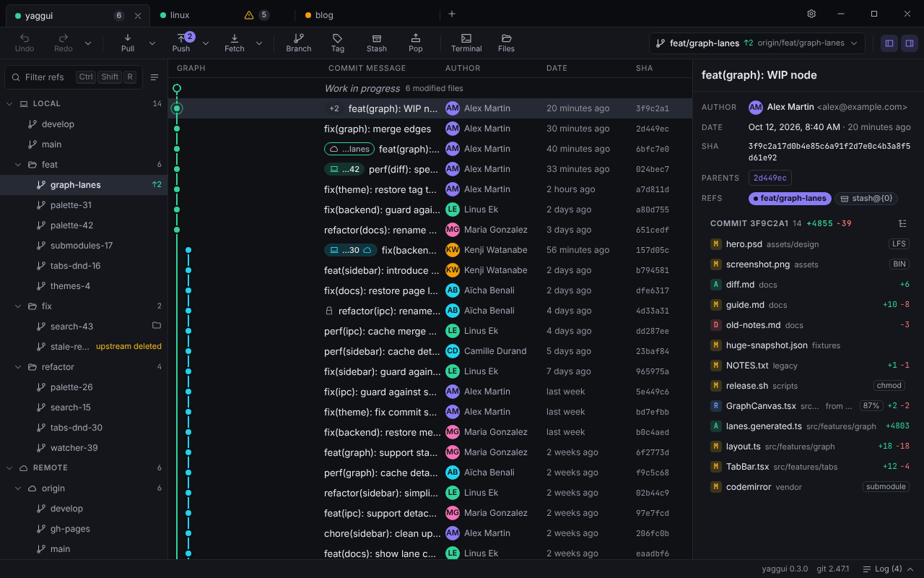Open the Files view from toolbar

click(x=507, y=43)
